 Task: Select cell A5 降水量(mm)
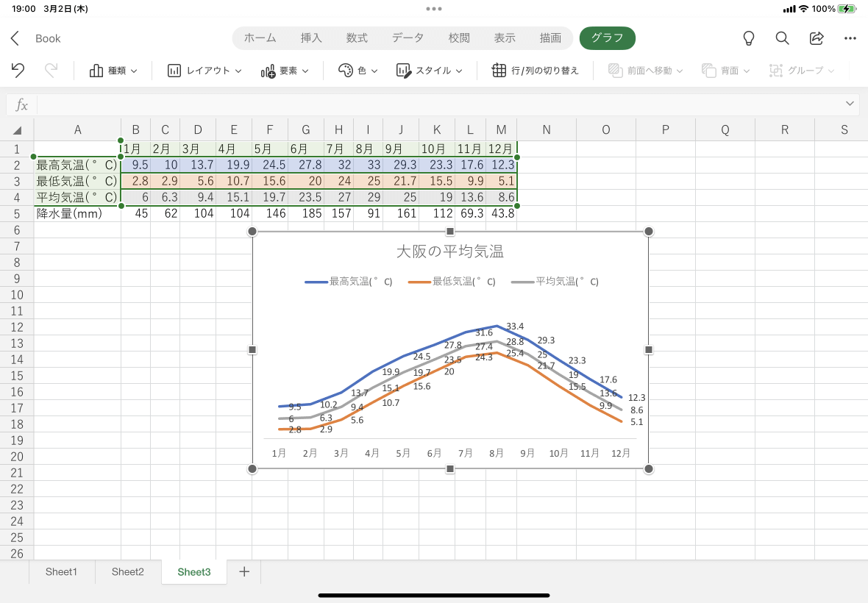click(x=77, y=213)
